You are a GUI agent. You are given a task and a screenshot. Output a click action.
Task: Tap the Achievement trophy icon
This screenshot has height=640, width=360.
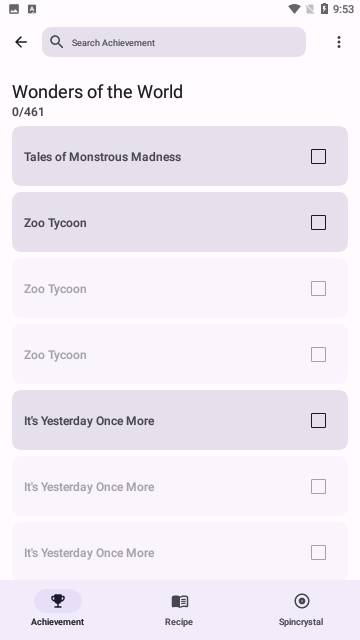click(x=58, y=601)
